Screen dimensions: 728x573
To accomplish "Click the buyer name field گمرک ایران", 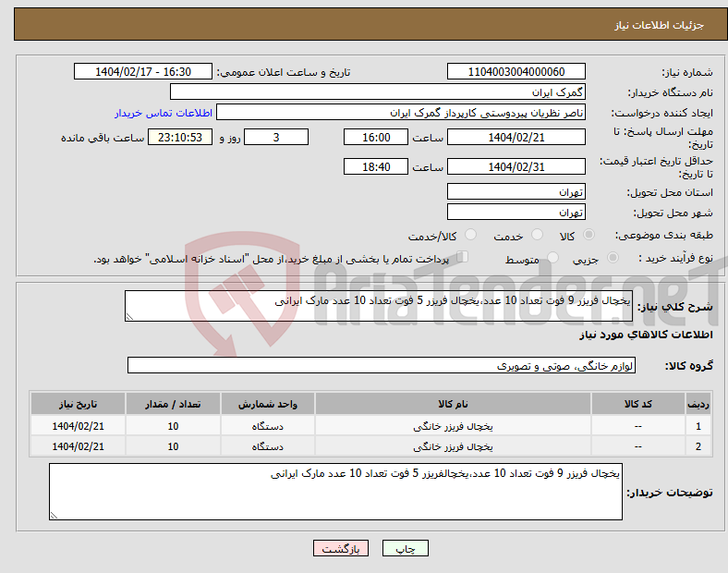I will tap(378, 91).
